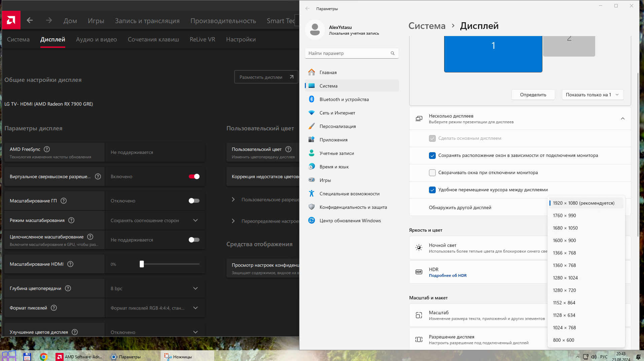Viewport: 644px width, 361px height.
Task: Click the AlexYstasu account avatar
Action: (x=315, y=30)
